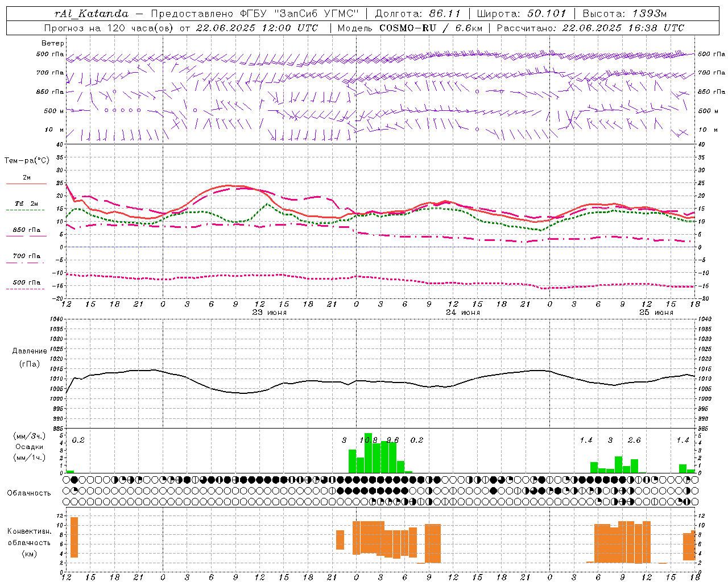Click the orange convective bar at 22 June 12h

pyautogui.click(x=74, y=537)
